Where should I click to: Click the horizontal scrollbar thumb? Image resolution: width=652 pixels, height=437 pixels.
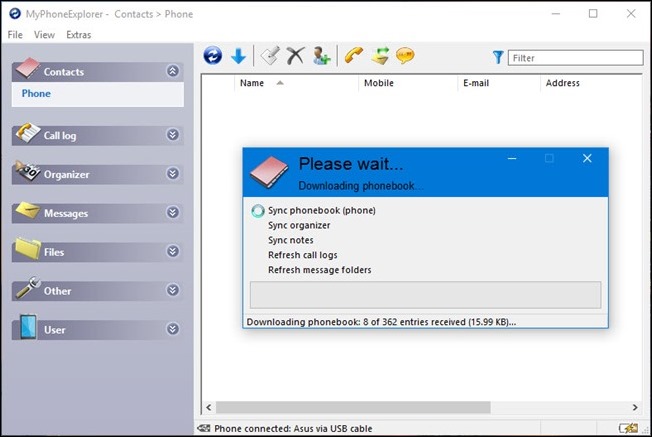coord(353,407)
